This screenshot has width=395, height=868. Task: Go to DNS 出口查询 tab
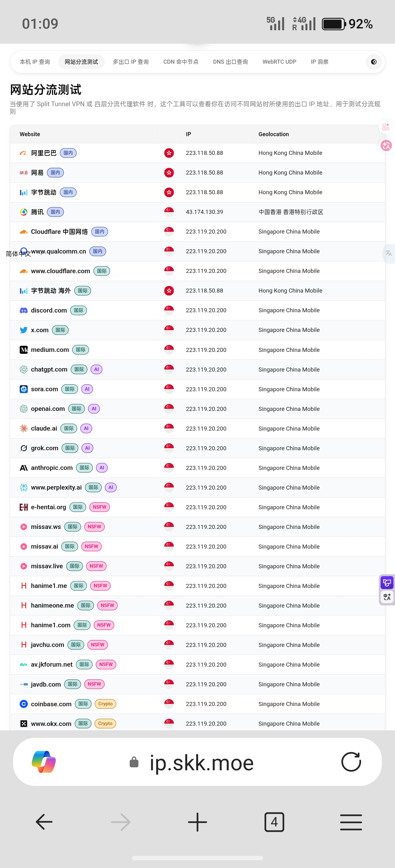[x=230, y=62]
